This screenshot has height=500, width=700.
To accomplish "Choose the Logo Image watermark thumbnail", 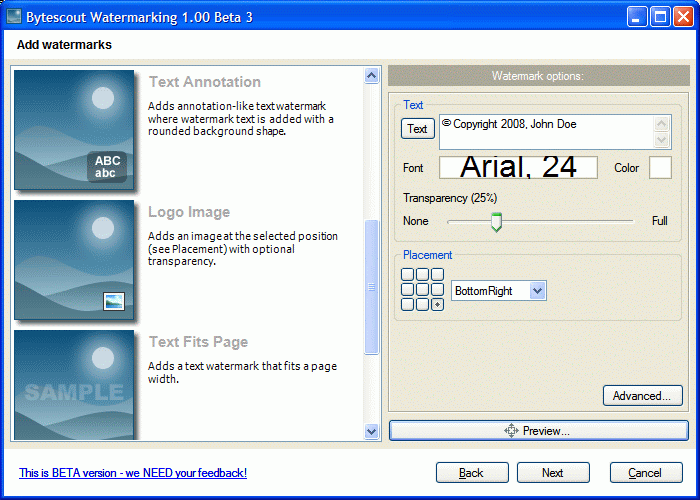I will (74, 259).
